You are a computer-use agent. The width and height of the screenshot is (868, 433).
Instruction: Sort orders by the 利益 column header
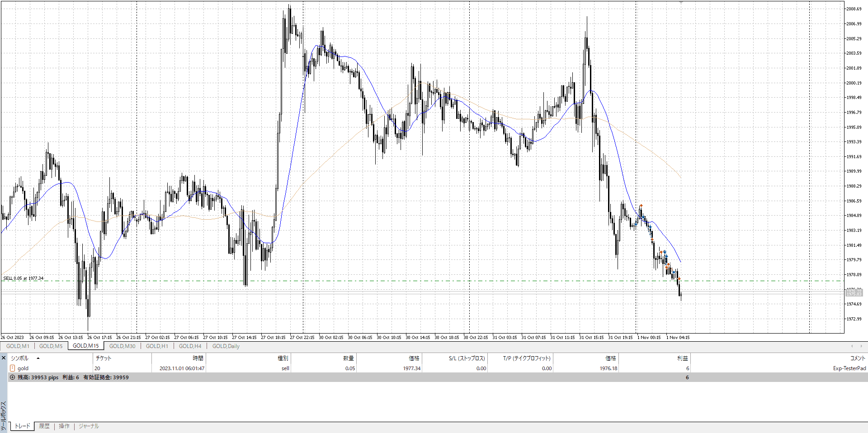(682, 358)
